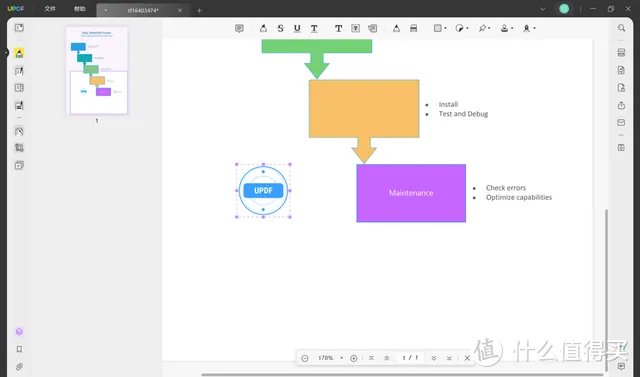Select the Underline tool
The height and width of the screenshot is (377, 640).
click(297, 28)
